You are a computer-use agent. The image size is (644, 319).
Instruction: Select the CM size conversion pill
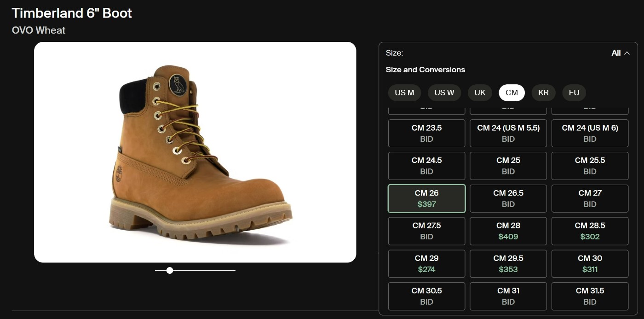512,93
